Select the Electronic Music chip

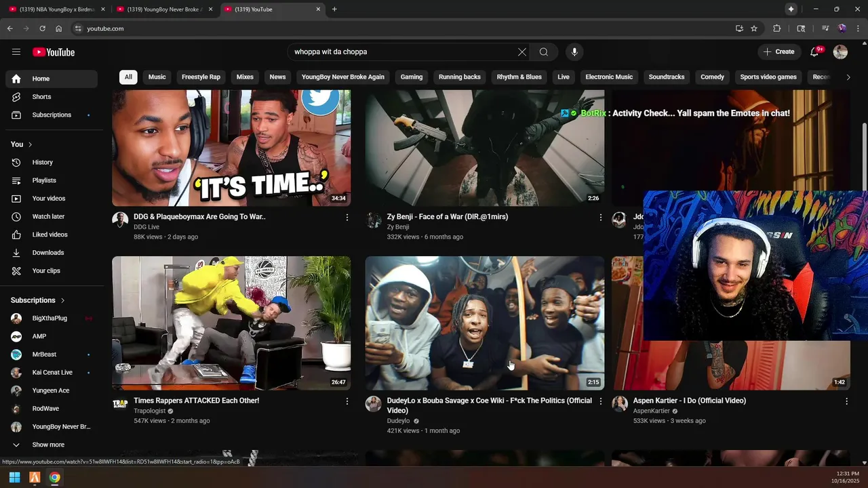(609, 77)
